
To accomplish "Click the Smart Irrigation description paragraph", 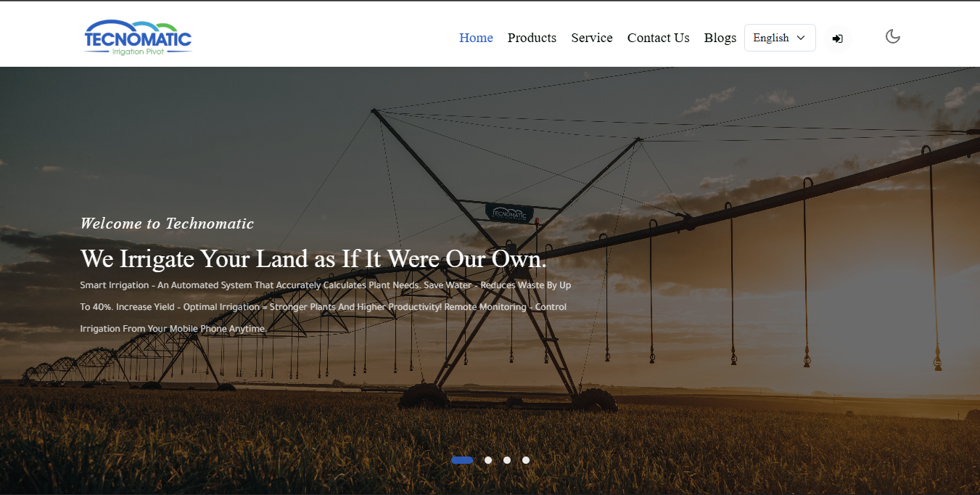I will tap(326, 307).
